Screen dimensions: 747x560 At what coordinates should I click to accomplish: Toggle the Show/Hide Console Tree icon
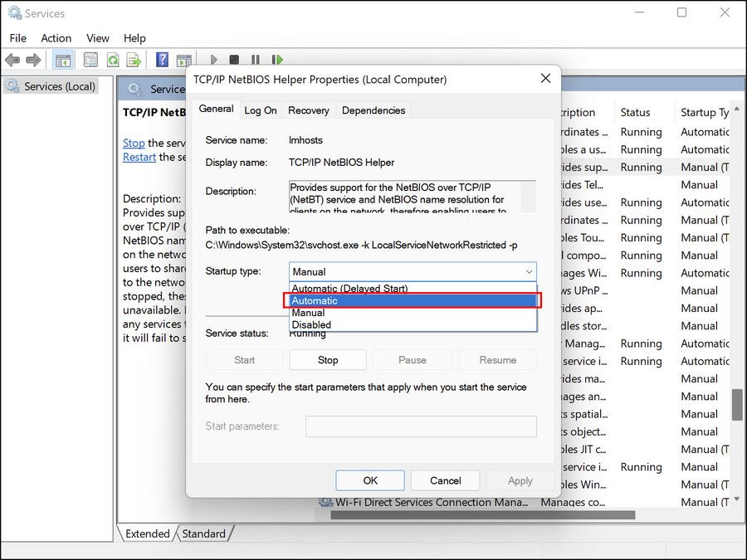click(63, 60)
